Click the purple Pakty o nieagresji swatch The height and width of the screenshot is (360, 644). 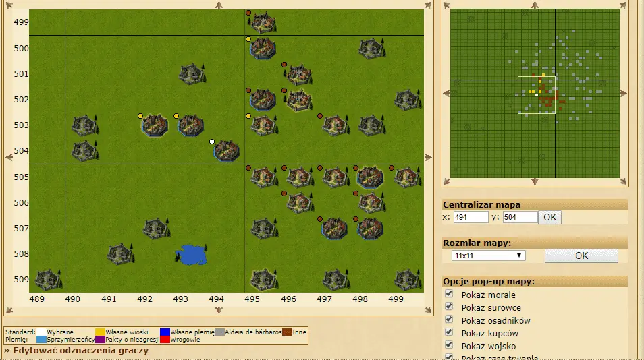100,340
